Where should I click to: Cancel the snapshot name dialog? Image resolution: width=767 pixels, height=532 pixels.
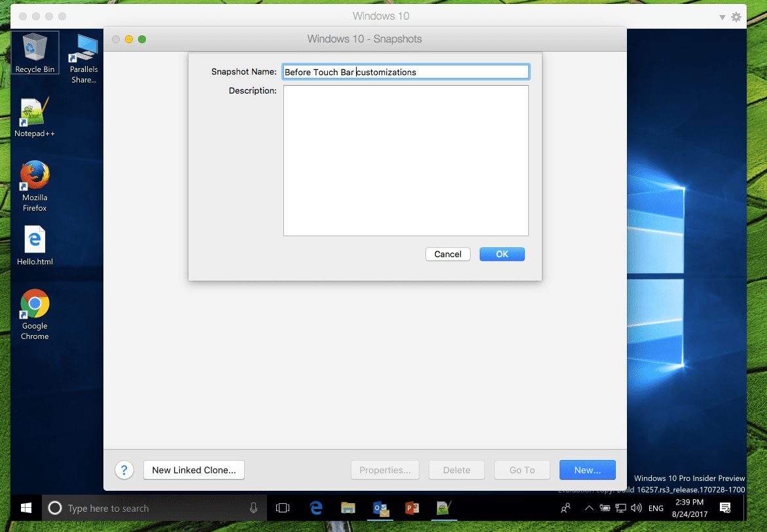[x=448, y=255]
